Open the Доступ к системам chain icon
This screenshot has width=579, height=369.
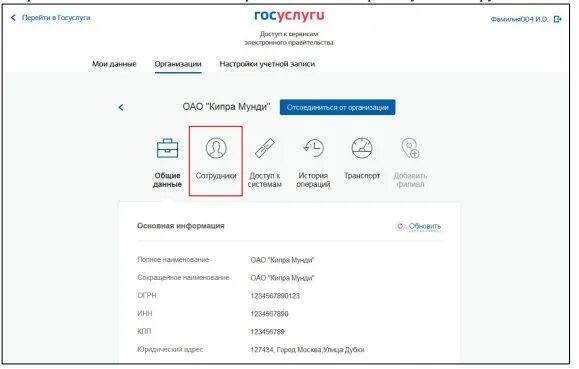pos(265,148)
